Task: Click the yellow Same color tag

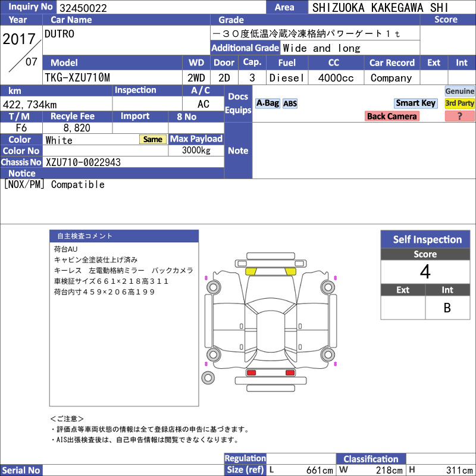Action: 153,139
